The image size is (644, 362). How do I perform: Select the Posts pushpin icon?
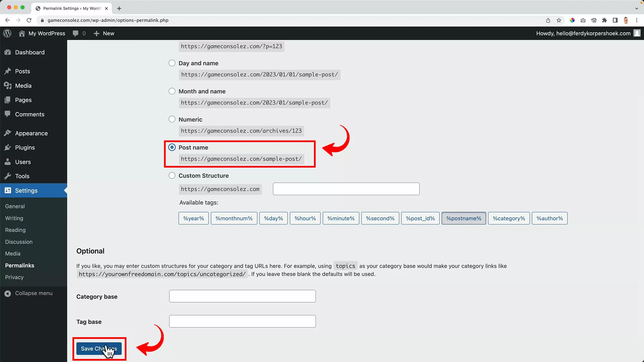pyautogui.click(x=8, y=71)
